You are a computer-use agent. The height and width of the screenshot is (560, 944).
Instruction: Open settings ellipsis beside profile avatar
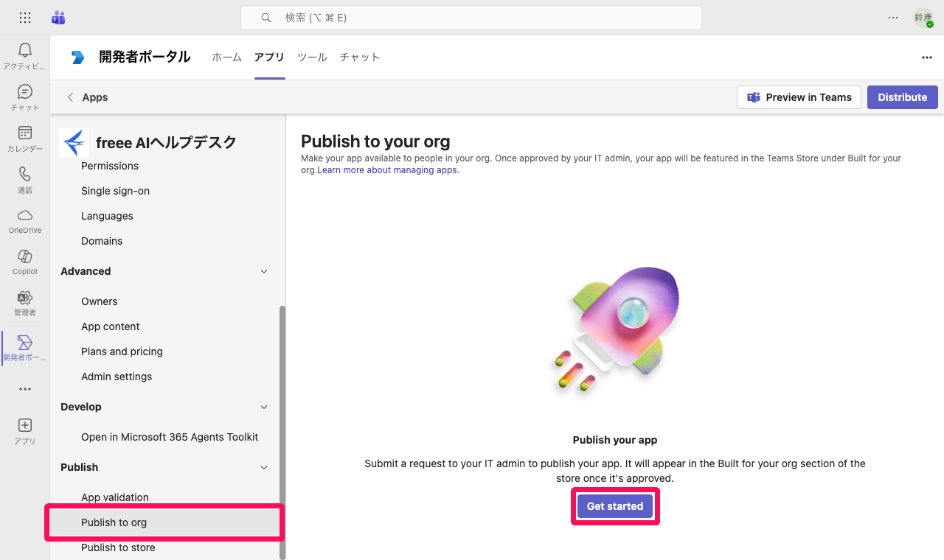coord(893,18)
